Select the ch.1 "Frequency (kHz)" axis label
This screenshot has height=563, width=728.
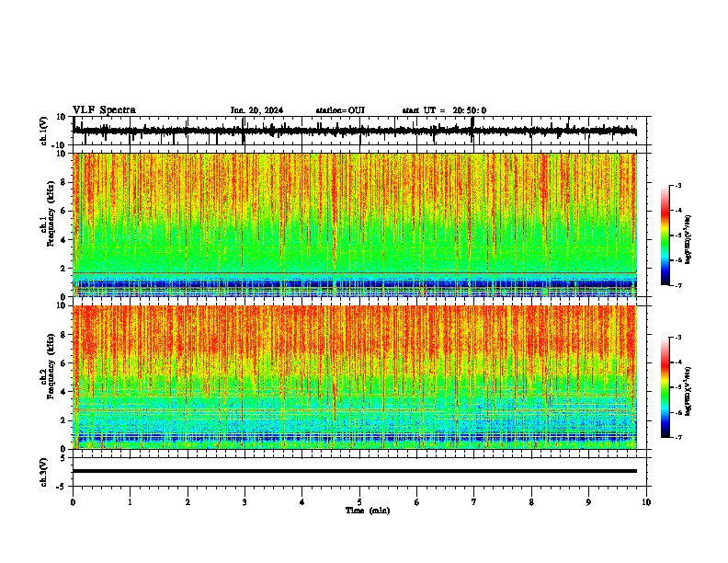[x=51, y=214]
